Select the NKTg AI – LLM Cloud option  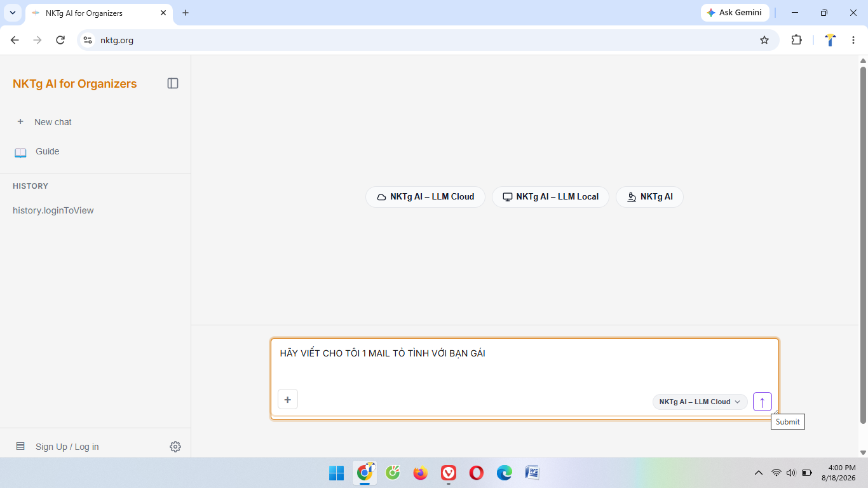pos(425,197)
